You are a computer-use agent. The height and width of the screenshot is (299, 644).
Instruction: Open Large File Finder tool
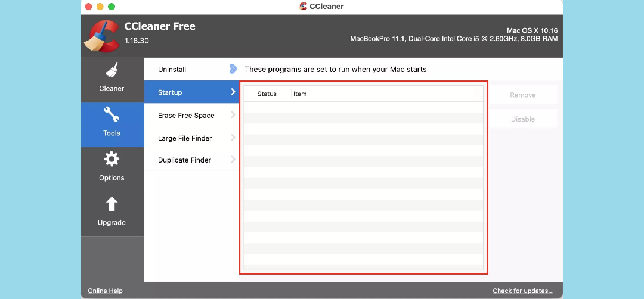click(x=191, y=138)
